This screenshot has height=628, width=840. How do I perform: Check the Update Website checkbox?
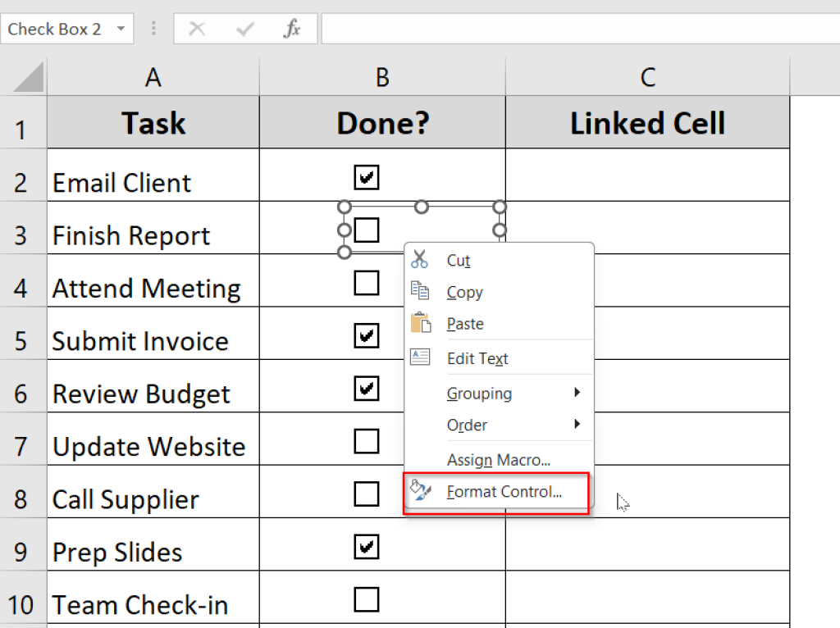366,440
